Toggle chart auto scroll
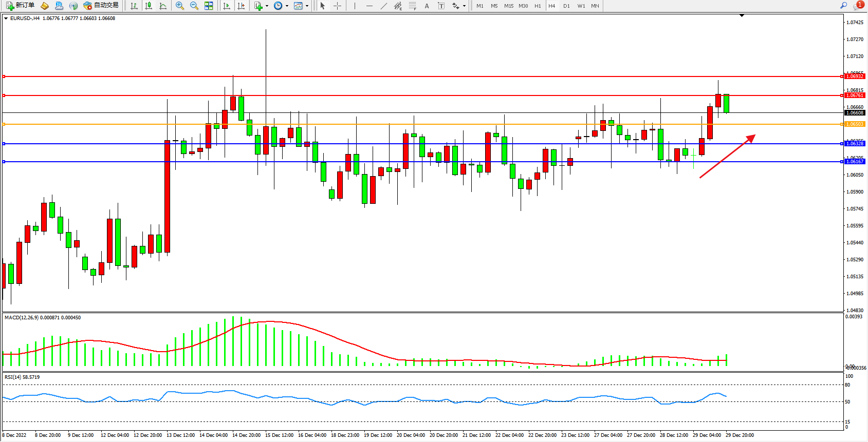 pos(227,6)
